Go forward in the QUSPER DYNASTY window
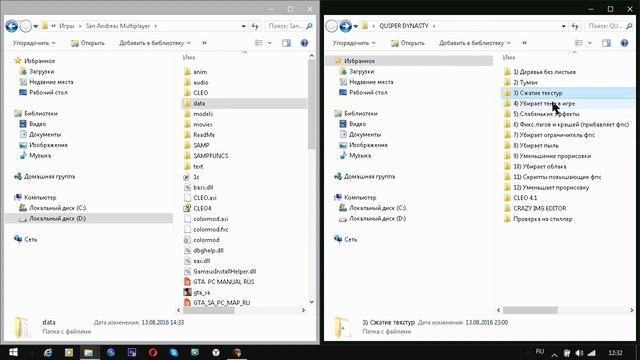 pos(345,26)
